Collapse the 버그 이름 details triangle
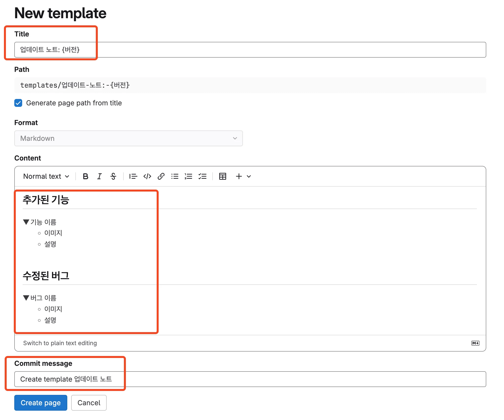Viewport: 504px width, 420px height. (x=26, y=298)
